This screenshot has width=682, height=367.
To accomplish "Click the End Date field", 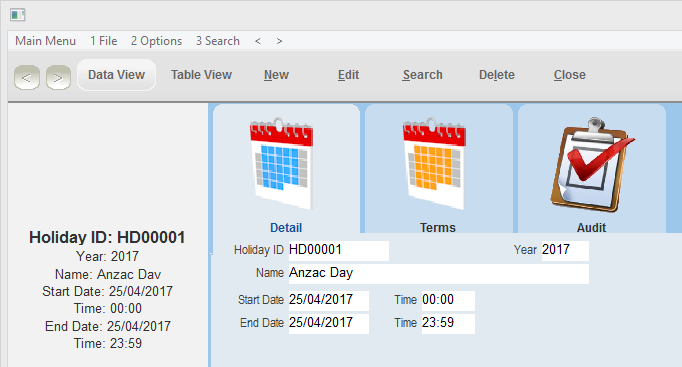I will [329, 324].
